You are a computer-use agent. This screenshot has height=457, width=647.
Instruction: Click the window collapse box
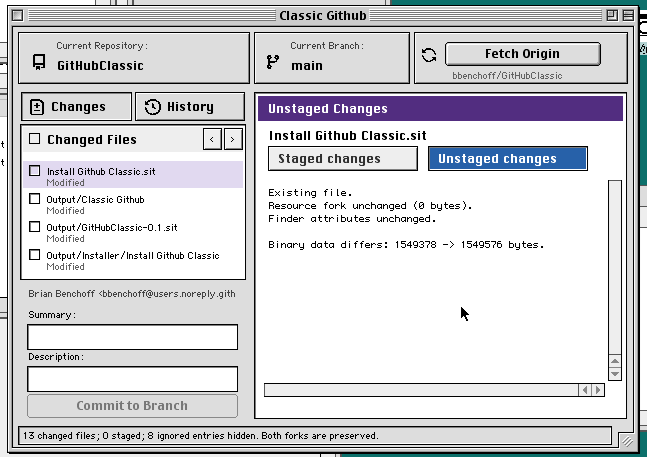click(628, 16)
